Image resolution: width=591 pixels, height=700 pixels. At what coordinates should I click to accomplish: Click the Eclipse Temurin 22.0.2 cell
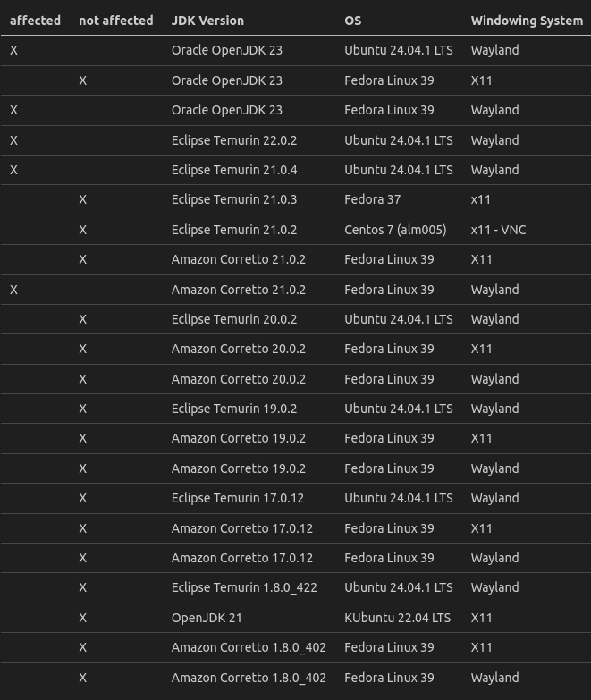coord(234,140)
